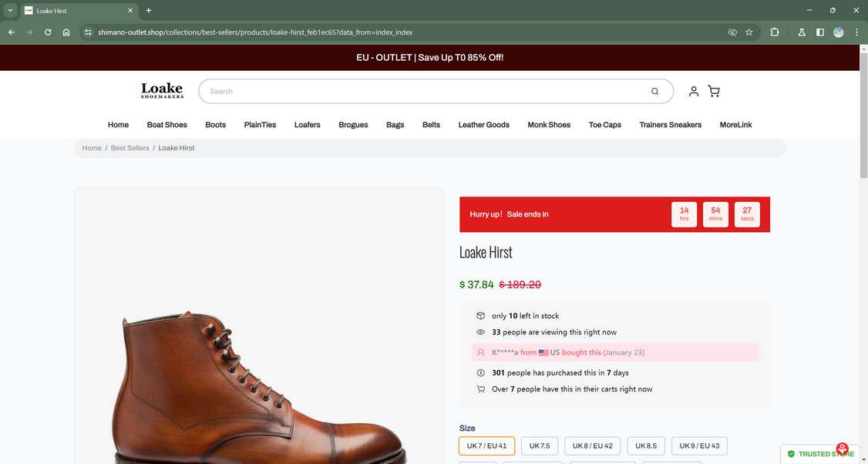Open the Toe Caps category
The width and height of the screenshot is (868, 464).
coord(605,125)
